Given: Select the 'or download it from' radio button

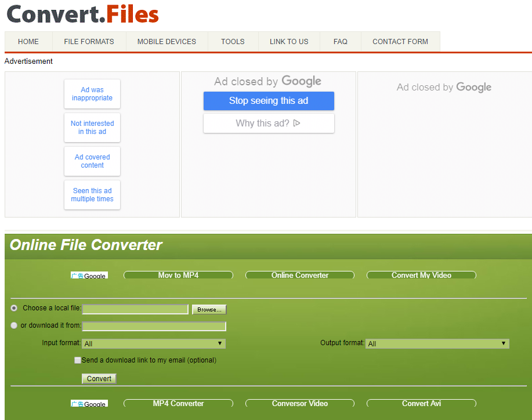Looking at the screenshot, I should pos(15,325).
